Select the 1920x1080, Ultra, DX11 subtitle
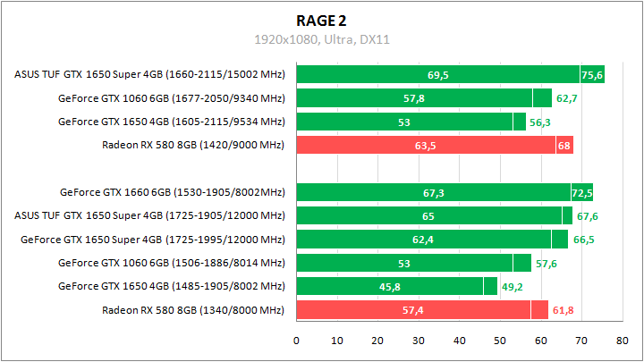The image size is (644, 362). [x=322, y=39]
